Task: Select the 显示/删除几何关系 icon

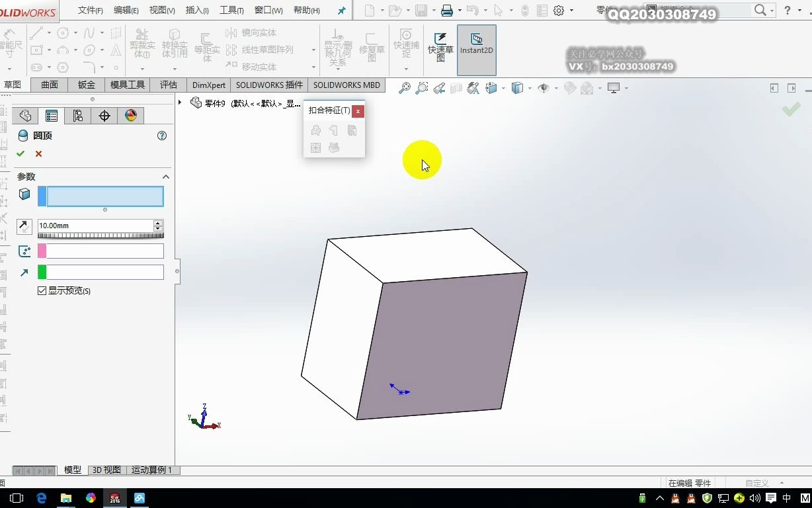Action: [x=337, y=46]
